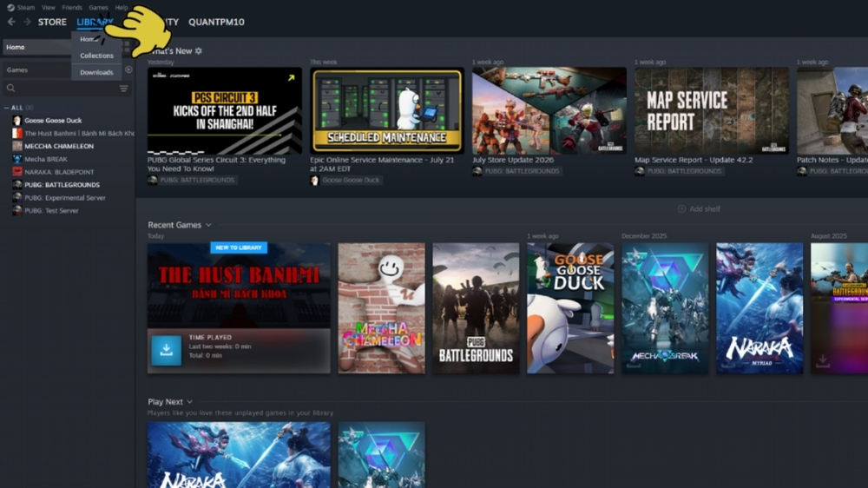Click Goose Goose Duck tag under maintenance news
Screen dimensions: 868x488
(x=345, y=180)
